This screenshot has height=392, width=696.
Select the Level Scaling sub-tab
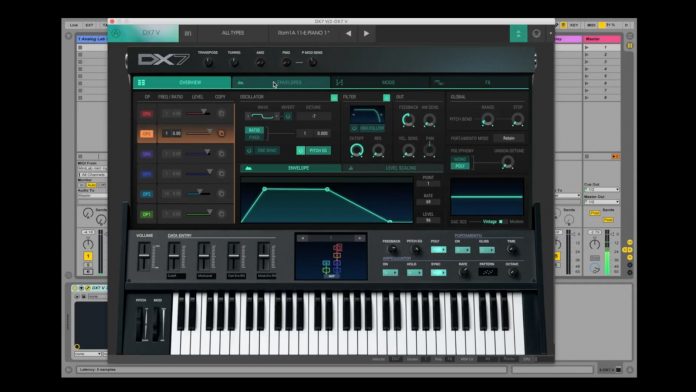coord(392,168)
